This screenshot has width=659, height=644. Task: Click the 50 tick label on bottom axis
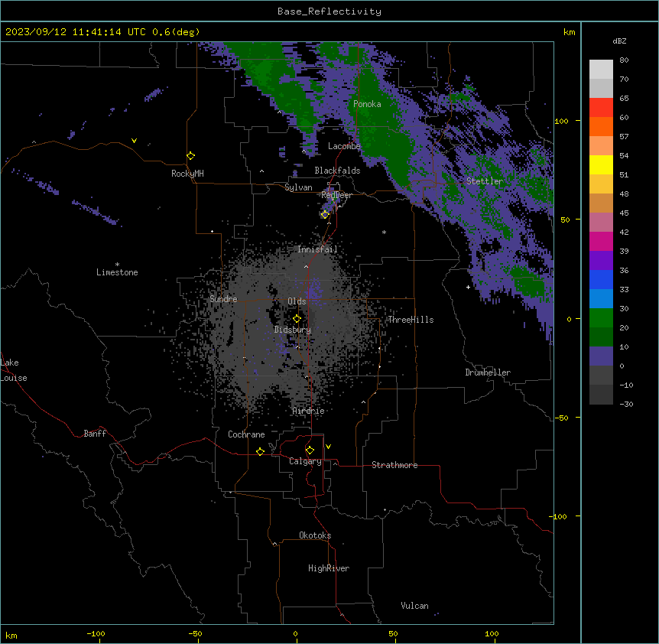coord(393,633)
